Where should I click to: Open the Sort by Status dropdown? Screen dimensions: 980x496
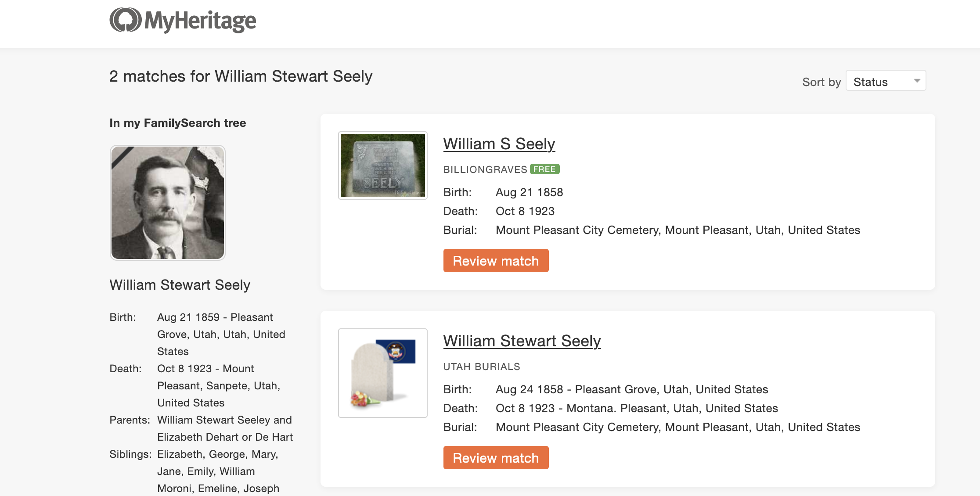tap(885, 81)
